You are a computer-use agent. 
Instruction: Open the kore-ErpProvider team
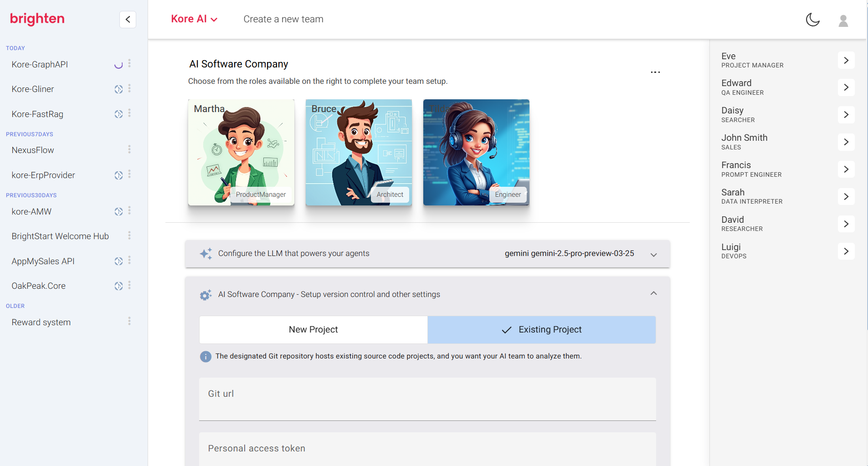tap(43, 175)
